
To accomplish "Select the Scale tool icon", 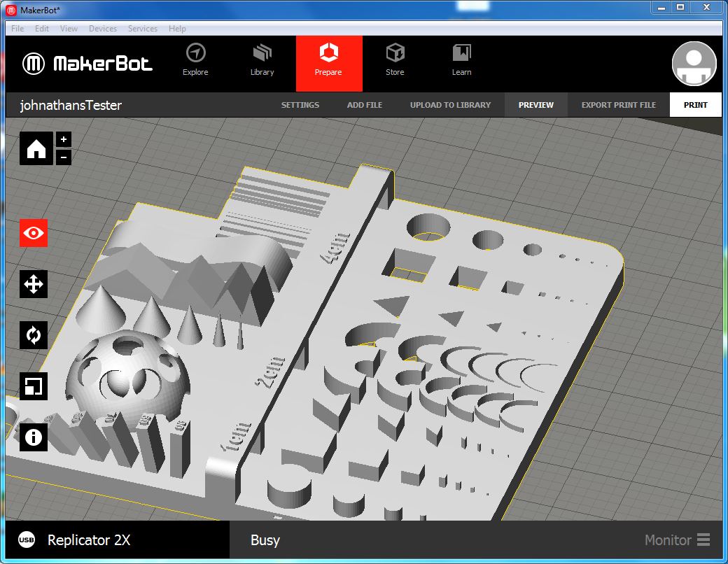I will point(34,386).
